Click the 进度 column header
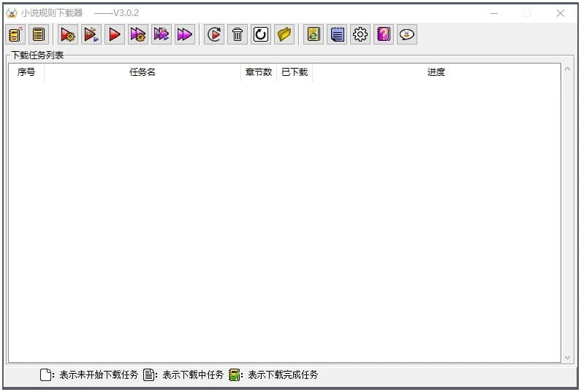This screenshot has height=392, width=581. coord(436,72)
